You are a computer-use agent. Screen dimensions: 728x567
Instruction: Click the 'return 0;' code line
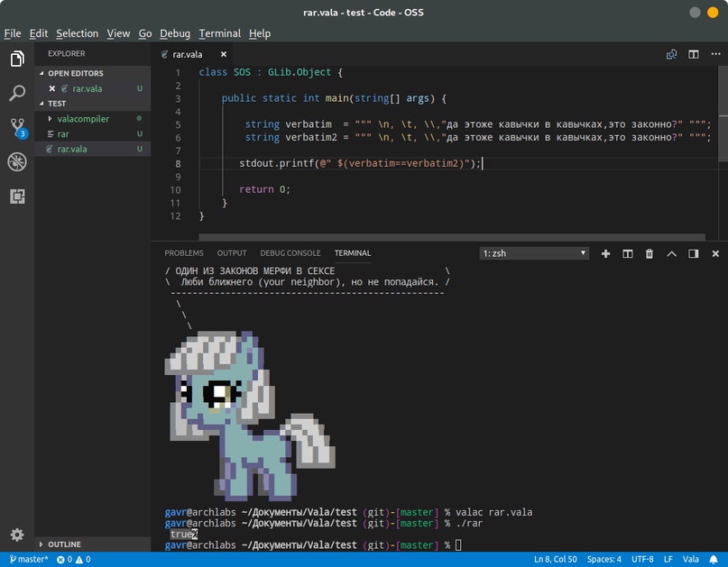pos(264,189)
